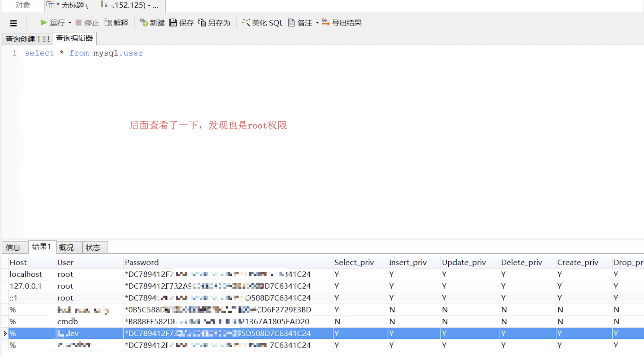644x357 pixels.
Task: Select the untitled query (无标题) tab
Action: pos(105,5)
